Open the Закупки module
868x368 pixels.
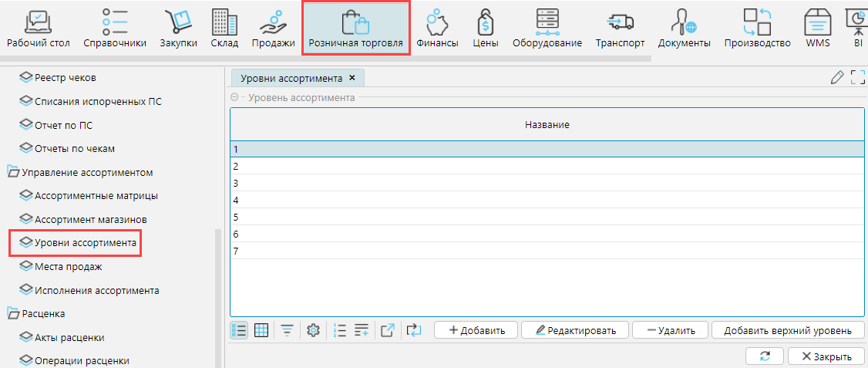(178, 29)
